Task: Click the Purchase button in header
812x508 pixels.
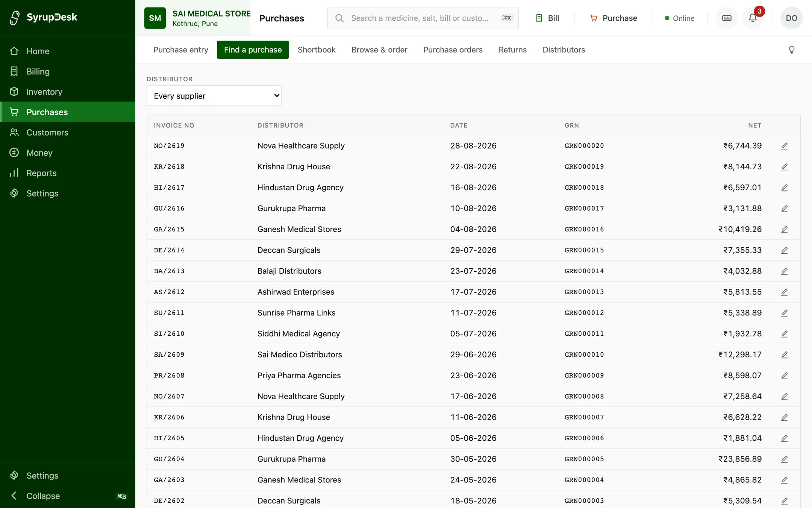Action: 614,18
